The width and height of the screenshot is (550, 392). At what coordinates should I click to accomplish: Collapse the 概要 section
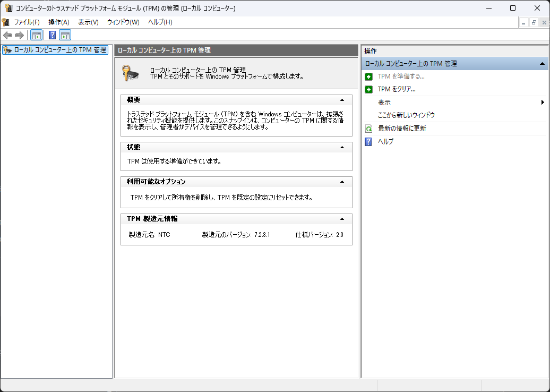pyautogui.click(x=342, y=100)
